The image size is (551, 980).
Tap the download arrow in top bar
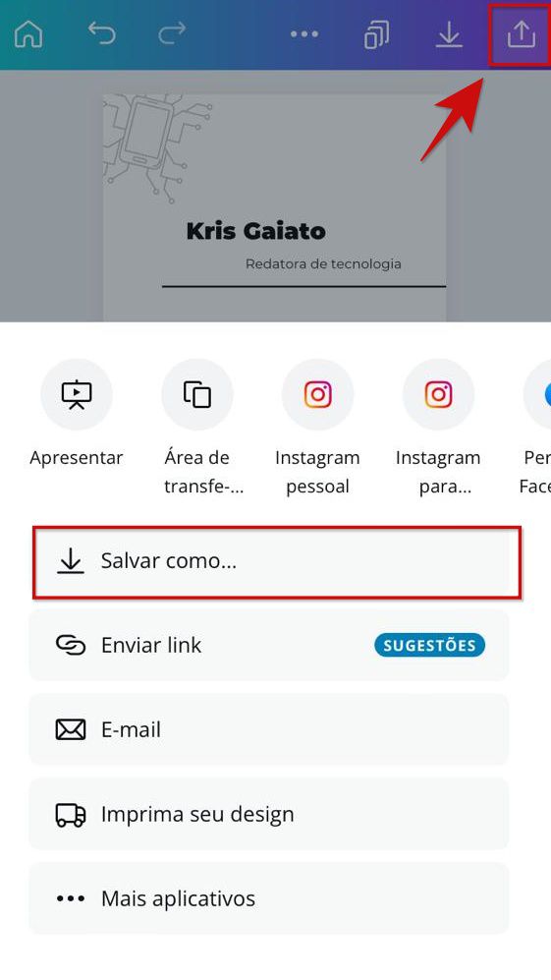click(449, 34)
